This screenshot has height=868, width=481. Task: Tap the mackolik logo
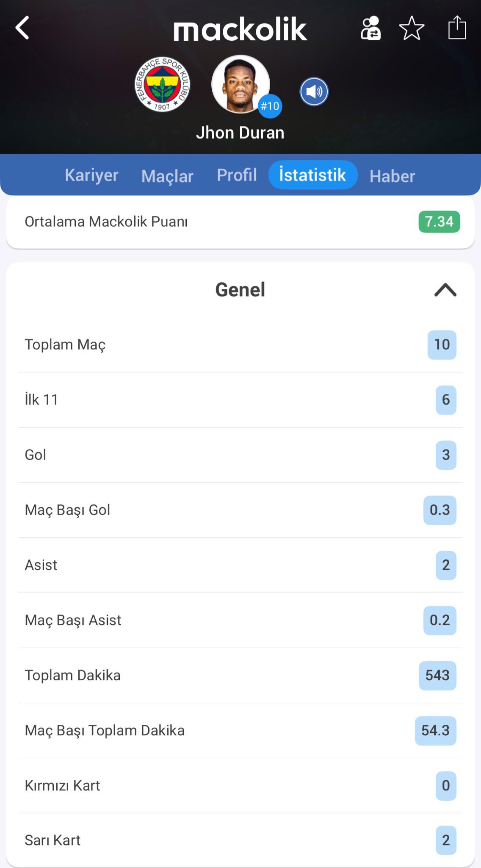tap(240, 29)
